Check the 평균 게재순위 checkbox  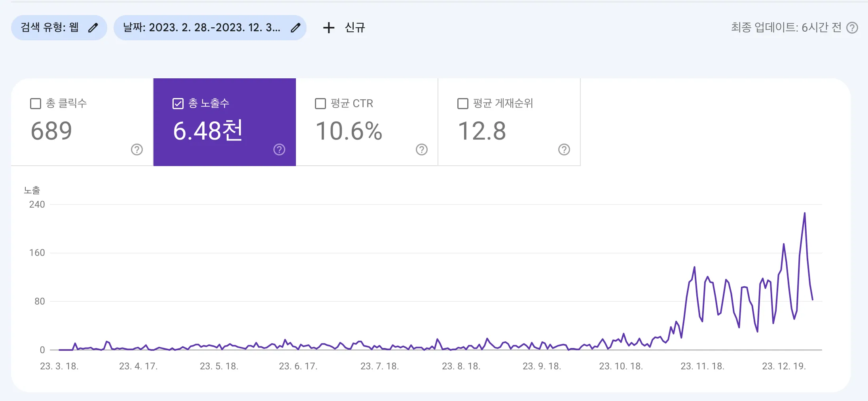(462, 103)
